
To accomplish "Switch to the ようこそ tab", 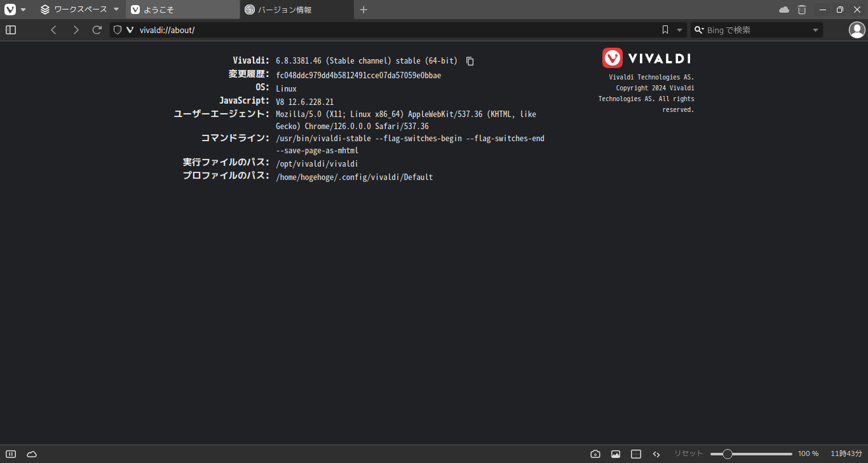I will [x=183, y=10].
